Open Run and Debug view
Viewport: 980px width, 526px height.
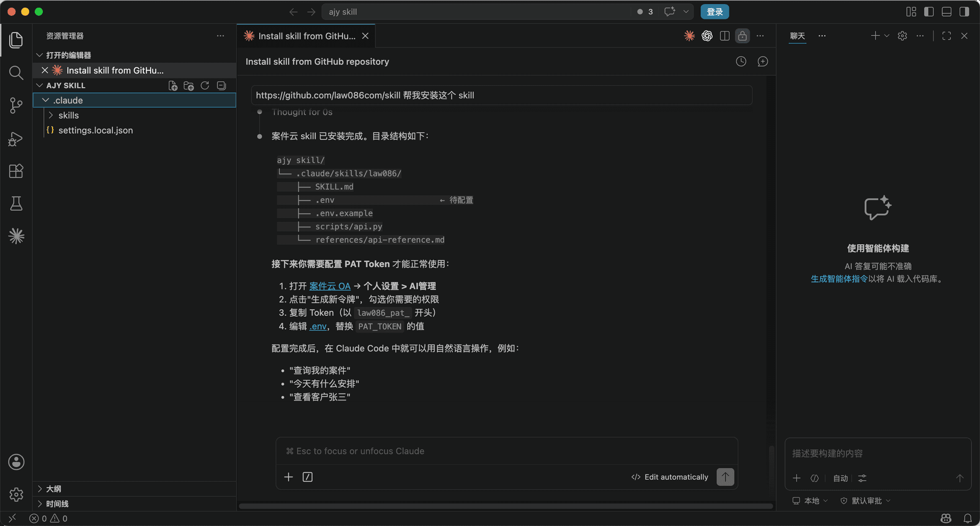(16, 139)
